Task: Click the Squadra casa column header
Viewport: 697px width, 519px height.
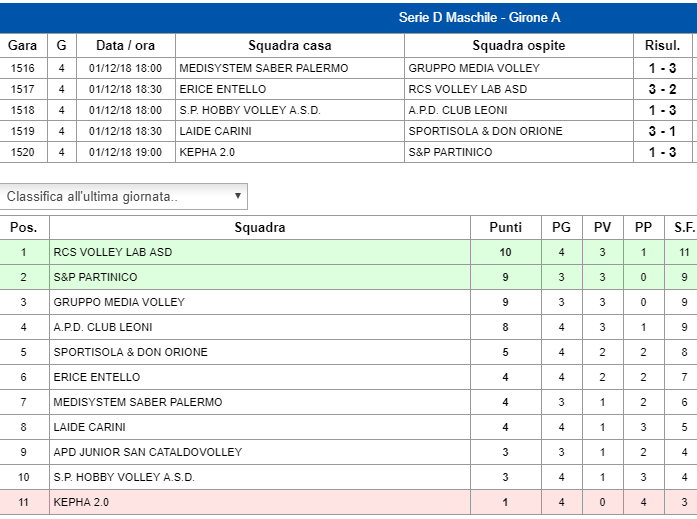Action: 290,45
